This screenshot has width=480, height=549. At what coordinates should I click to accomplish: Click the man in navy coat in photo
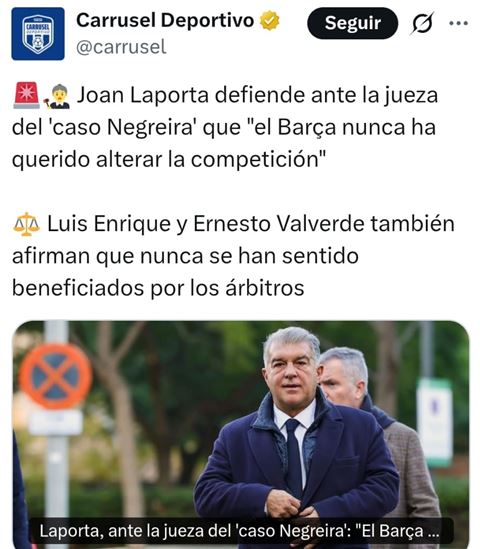[296, 434]
